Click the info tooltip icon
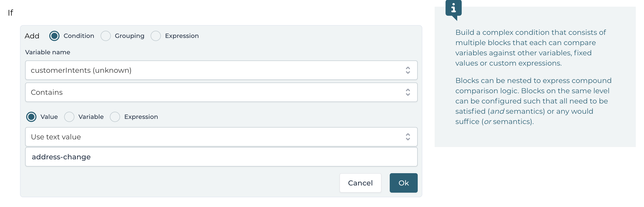 [453, 9]
